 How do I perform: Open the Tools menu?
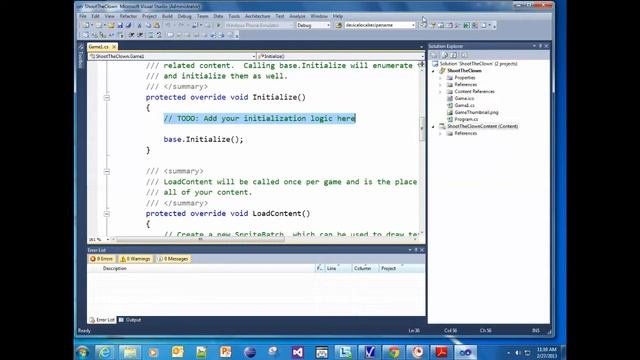point(234,16)
